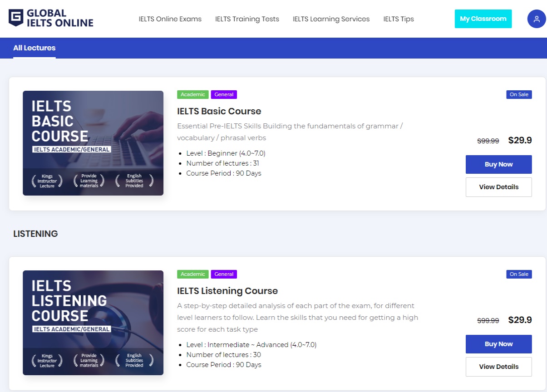Screen dimensions: 547x392
Task: Open the IELTS Online Exams menu
Action: tap(170, 19)
